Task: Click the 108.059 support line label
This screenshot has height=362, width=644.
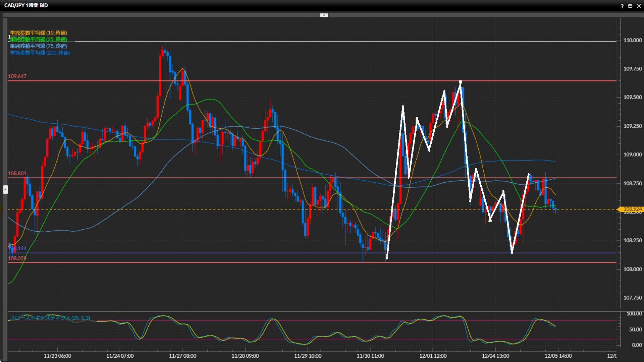Action: (x=17, y=258)
